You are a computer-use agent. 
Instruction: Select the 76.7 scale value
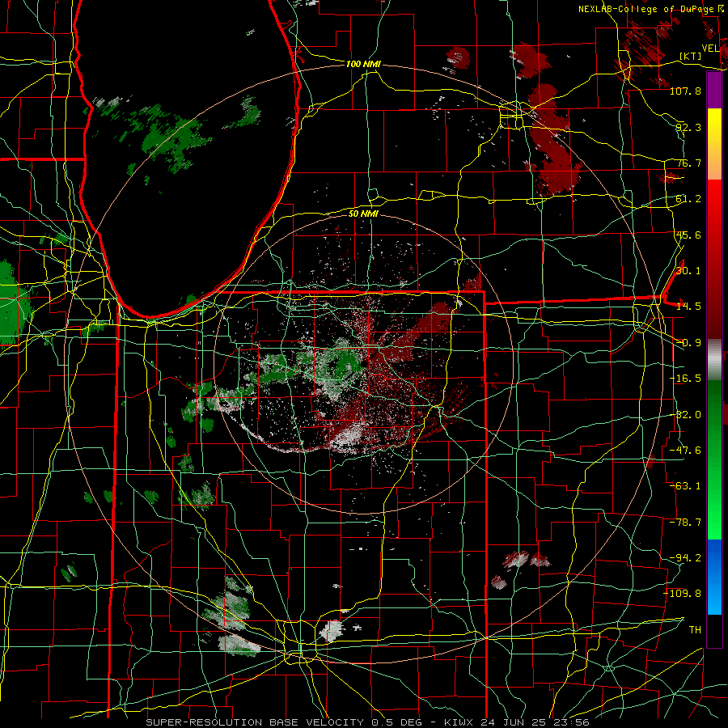pyautogui.click(x=688, y=163)
